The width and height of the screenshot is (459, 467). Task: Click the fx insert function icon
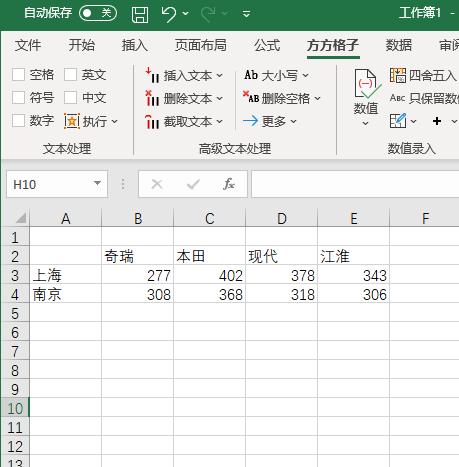(x=229, y=184)
